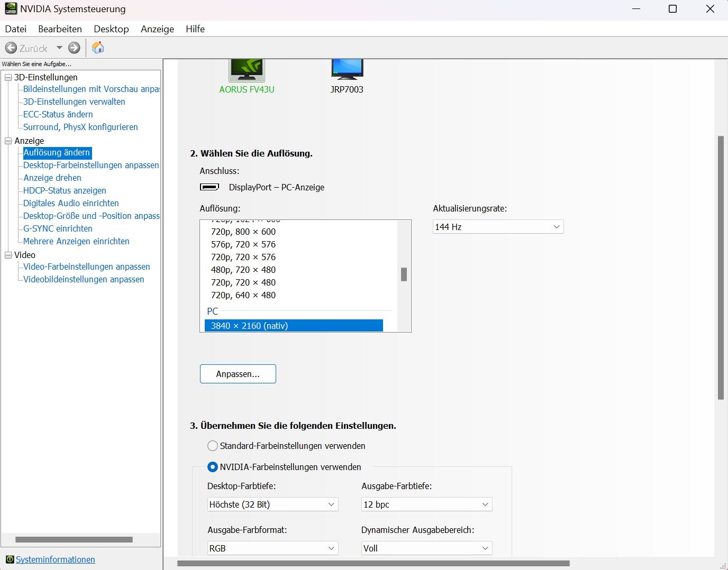Open Digitales Audio einrichten

71,203
